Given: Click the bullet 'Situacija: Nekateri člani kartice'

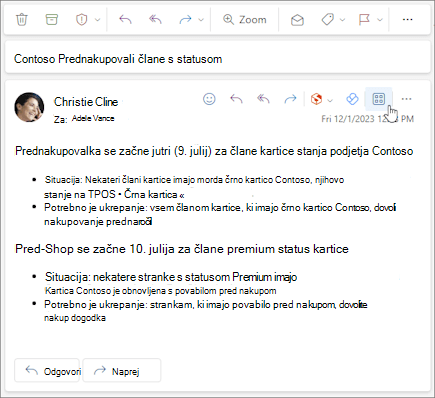Looking at the screenshot, I should click(x=194, y=180).
